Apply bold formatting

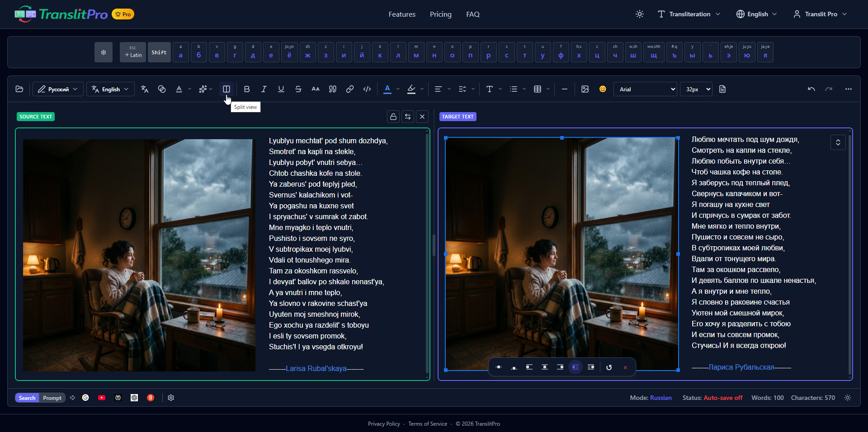(x=247, y=89)
